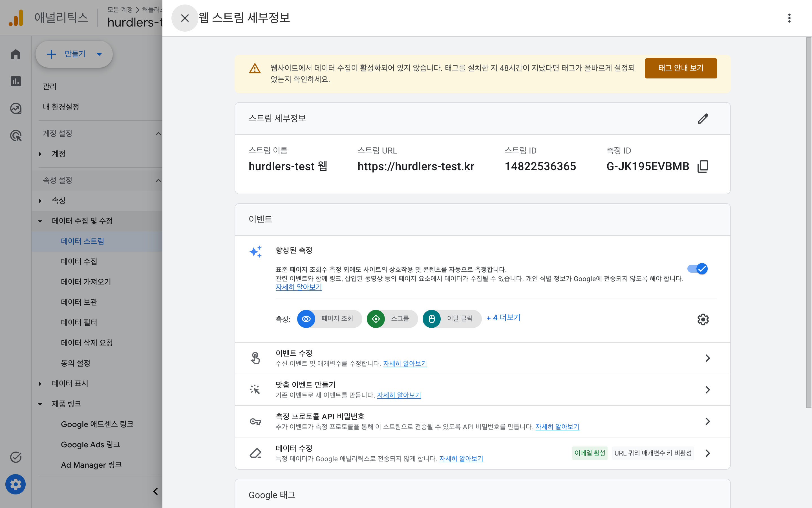Open the Home icon in left rail

(16, 54)
